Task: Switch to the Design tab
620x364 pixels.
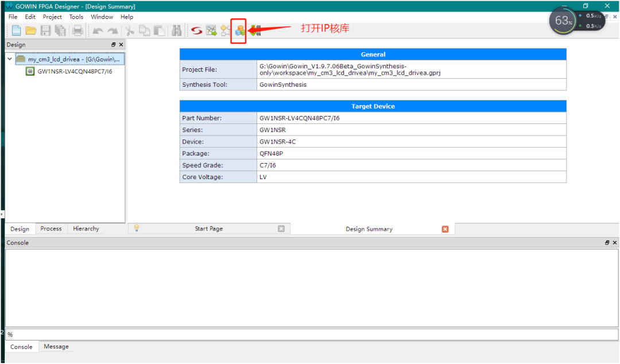Action: point(20,229)
